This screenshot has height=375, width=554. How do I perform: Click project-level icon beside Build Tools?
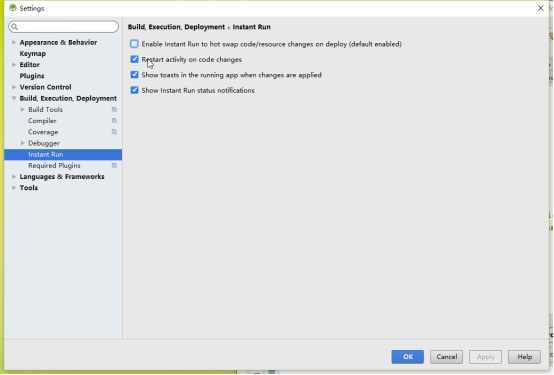[114, 110]
